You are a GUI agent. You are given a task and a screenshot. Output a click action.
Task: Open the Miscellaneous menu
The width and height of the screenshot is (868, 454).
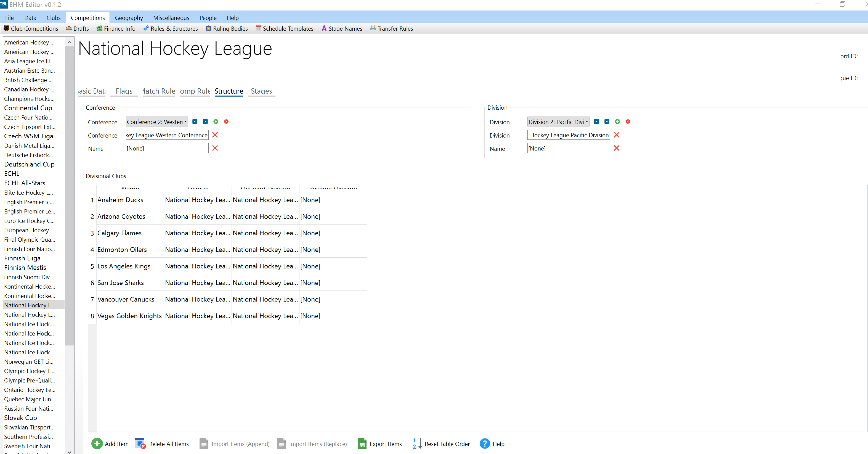171,18
